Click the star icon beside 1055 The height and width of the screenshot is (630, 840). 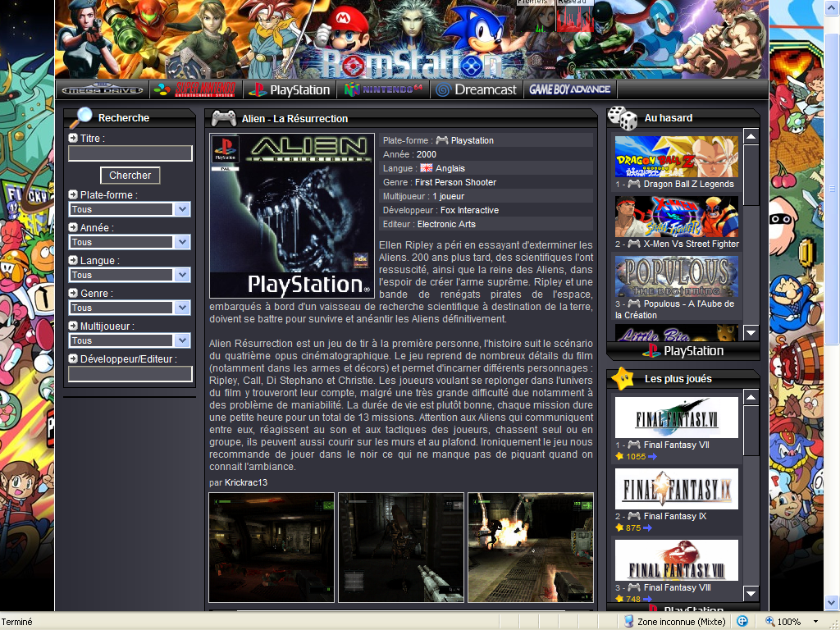click(x=620, y=456)
